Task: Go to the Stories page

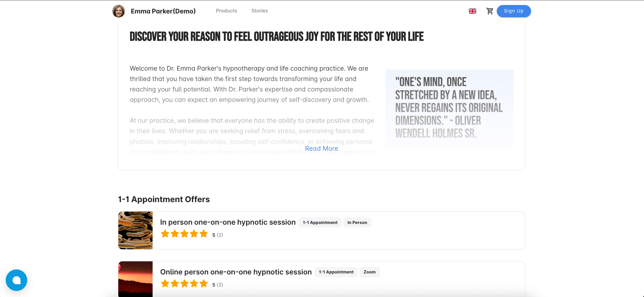Action: click(259, 11)
